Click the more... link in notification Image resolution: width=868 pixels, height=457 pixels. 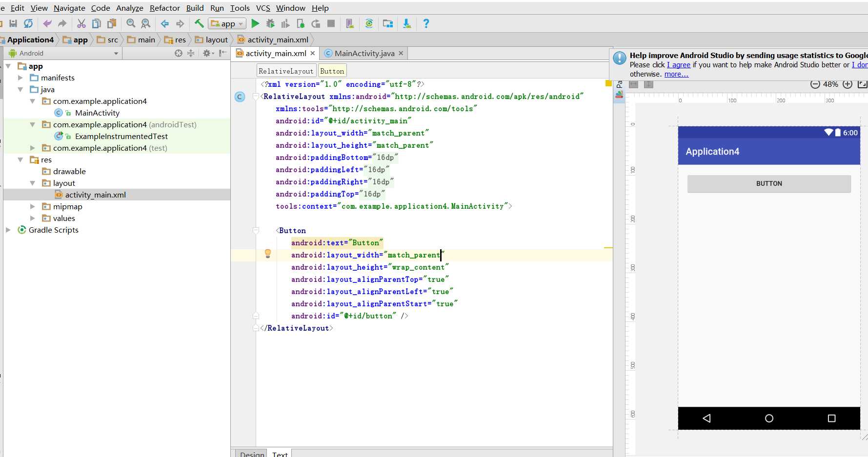pyautogui.click(x=676, y=74)
